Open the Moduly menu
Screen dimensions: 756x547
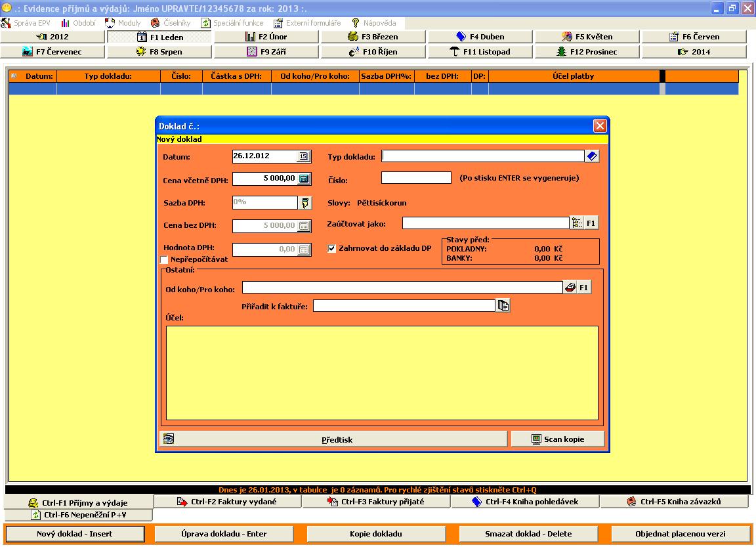coord(123,23)
